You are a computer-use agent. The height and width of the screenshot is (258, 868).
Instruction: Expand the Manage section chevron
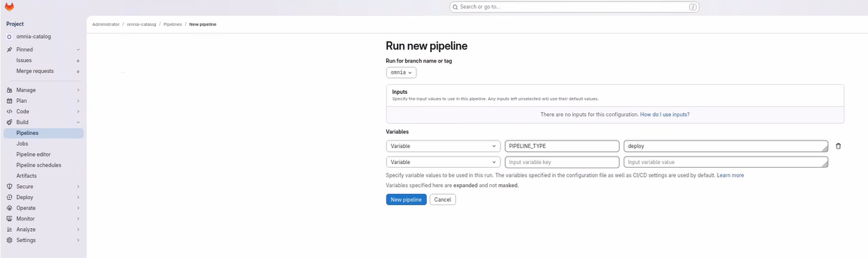pyautogui.click(x=78, y=90)
